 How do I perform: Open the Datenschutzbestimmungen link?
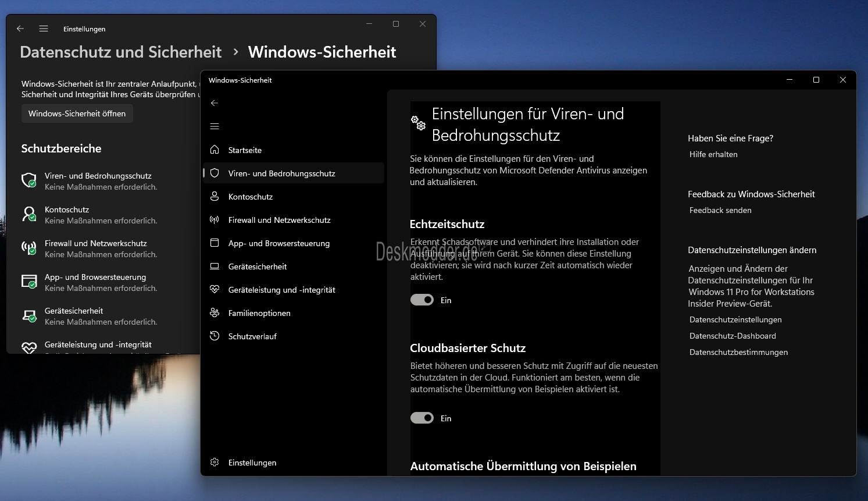point(739,352)
